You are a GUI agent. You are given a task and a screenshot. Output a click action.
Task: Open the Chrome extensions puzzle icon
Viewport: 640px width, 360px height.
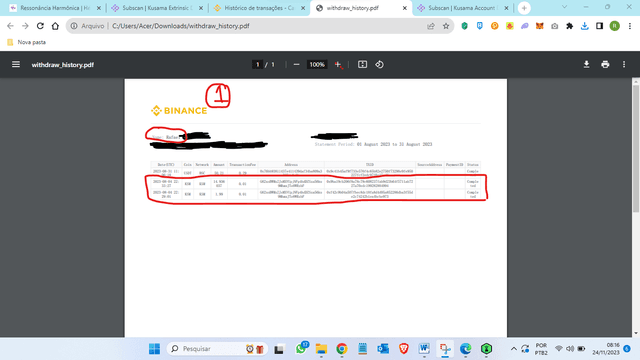(x=569, y=26)
